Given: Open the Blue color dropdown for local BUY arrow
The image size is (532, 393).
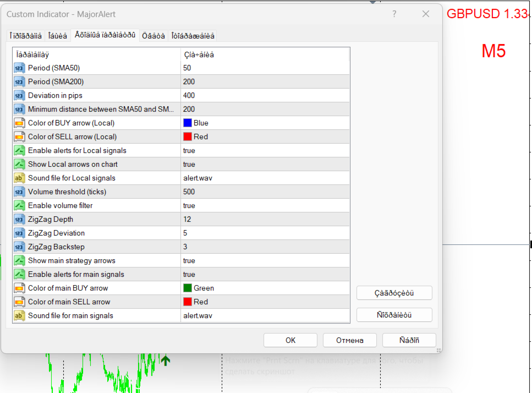Looking at the screenshot, I should pyautogui.click(x=265, y=123).
